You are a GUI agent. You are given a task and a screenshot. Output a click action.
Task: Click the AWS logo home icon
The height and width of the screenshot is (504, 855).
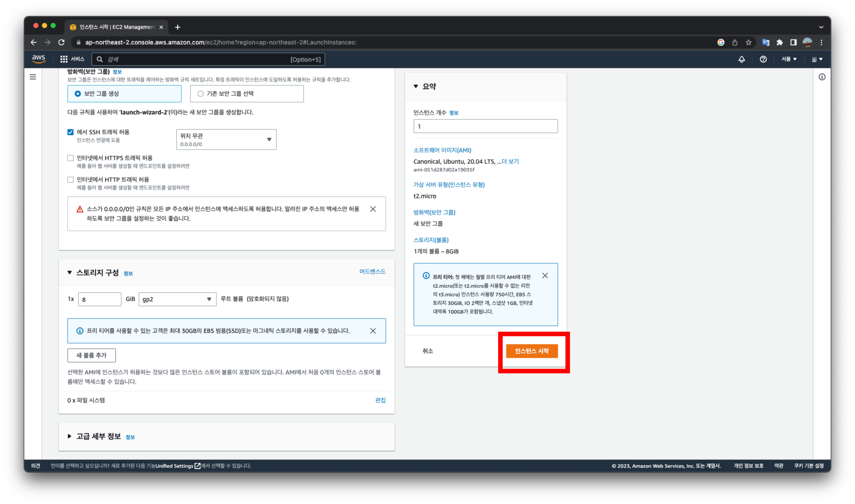click(38, 59)
